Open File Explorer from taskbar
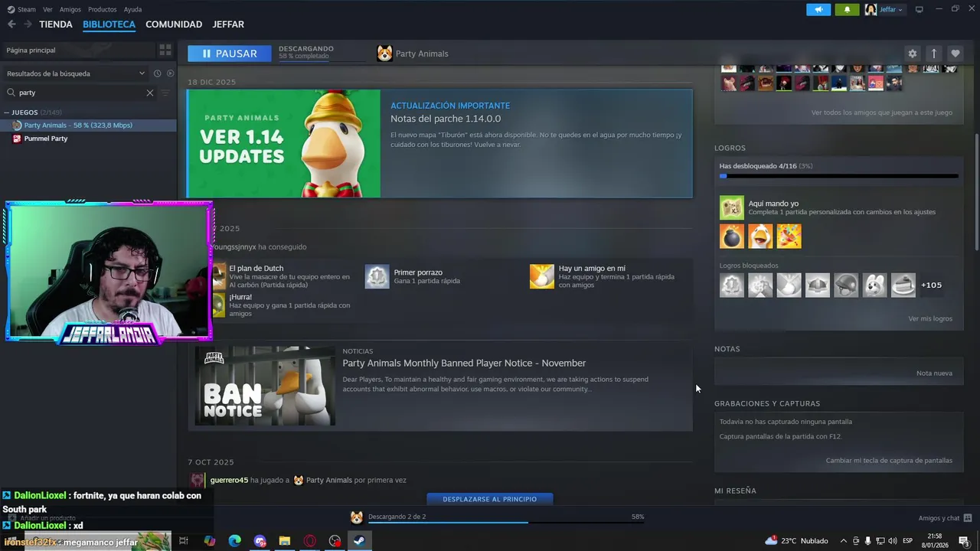Viewport: 980px width, 551px height. (285, 541)
